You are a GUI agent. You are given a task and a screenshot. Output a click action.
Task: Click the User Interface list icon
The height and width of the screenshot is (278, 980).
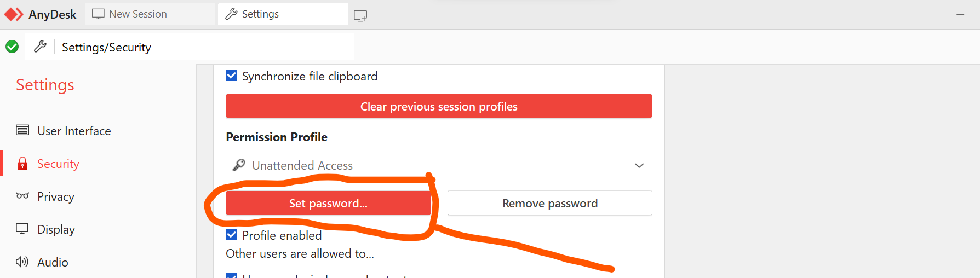[x=22, y=130]
